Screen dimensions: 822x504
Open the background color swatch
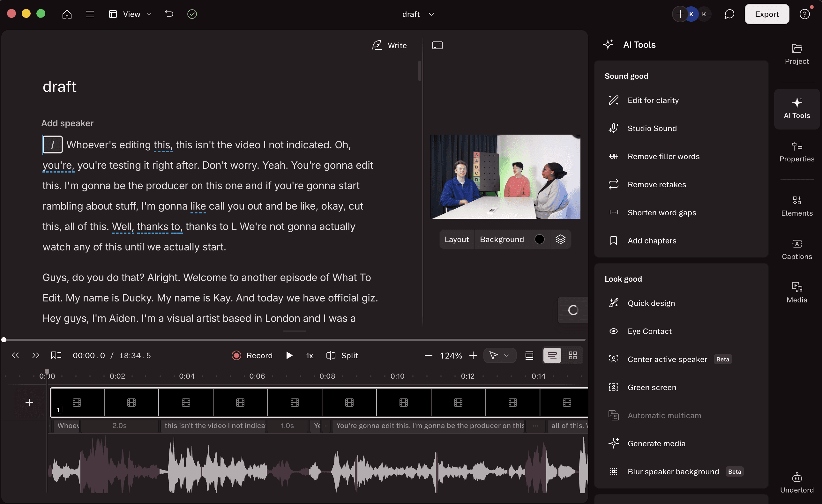540,239
